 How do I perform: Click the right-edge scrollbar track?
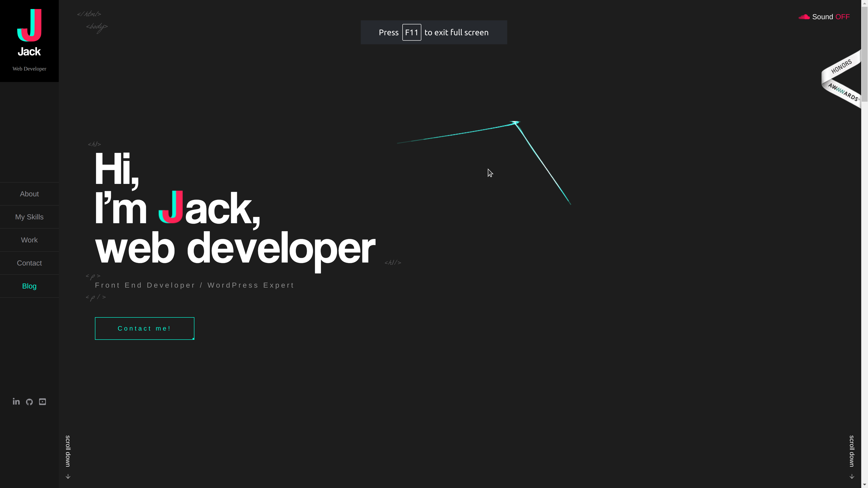point(865,236)
